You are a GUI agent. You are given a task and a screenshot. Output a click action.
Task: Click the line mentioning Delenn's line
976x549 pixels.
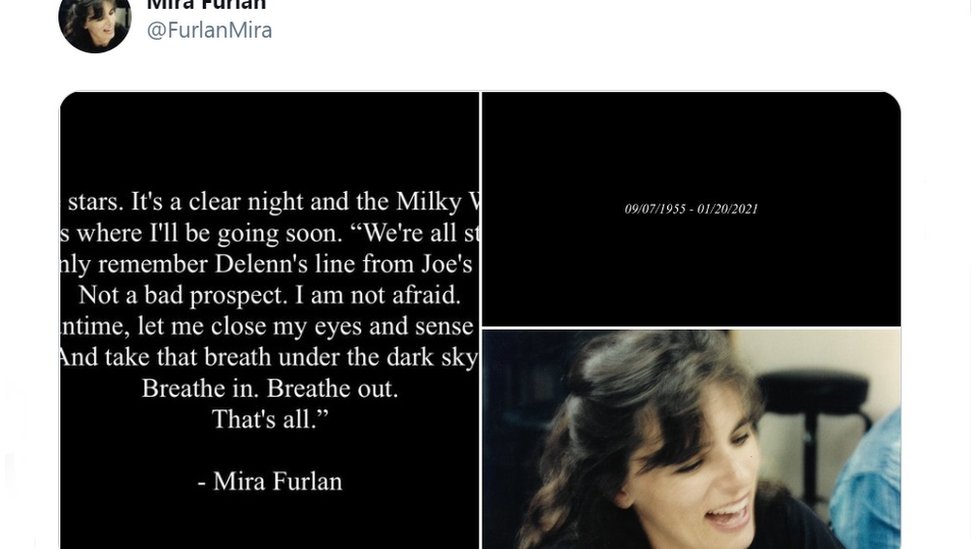pos(270,264)
